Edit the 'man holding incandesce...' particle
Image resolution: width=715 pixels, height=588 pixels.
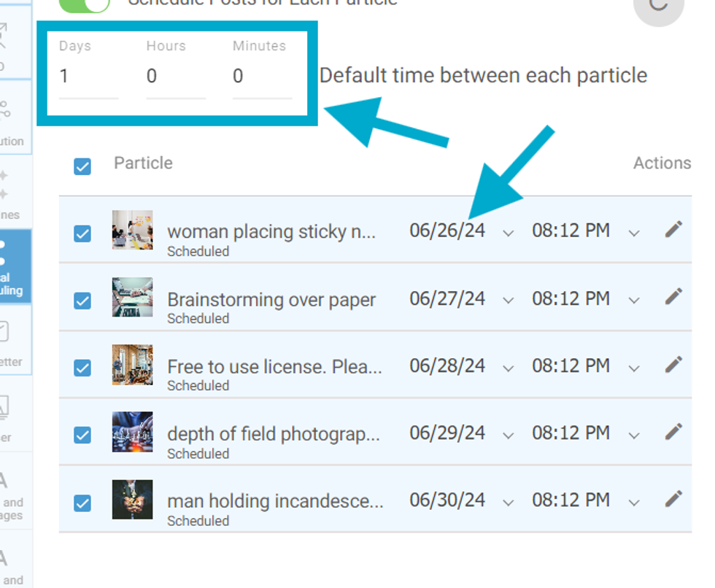point(673,499)
